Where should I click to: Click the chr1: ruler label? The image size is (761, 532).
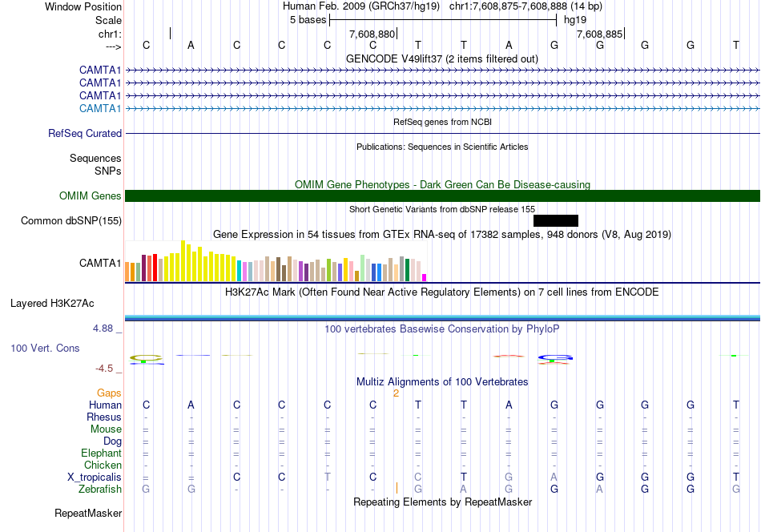coord(110,34)
